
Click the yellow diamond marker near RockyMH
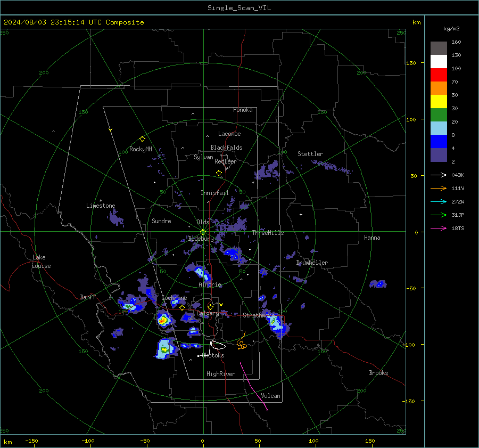click(142, 139)
